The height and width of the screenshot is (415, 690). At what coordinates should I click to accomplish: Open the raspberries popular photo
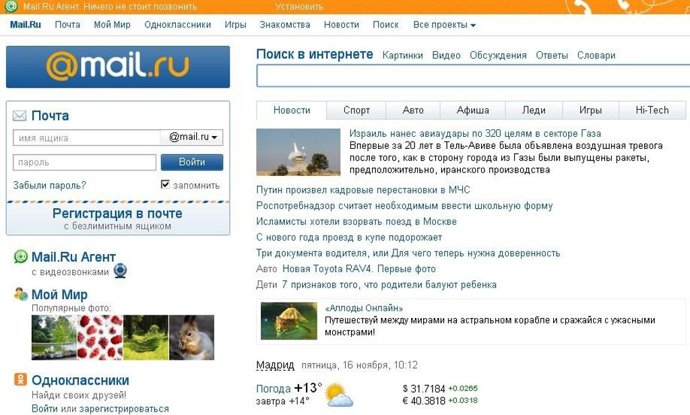[x=100, y=338]
